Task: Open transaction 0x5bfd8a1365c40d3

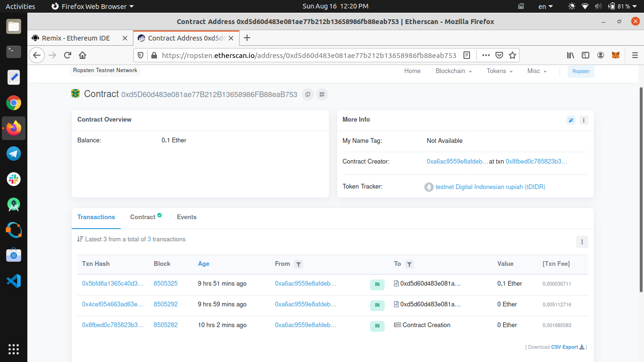Action: pos(113,284)
